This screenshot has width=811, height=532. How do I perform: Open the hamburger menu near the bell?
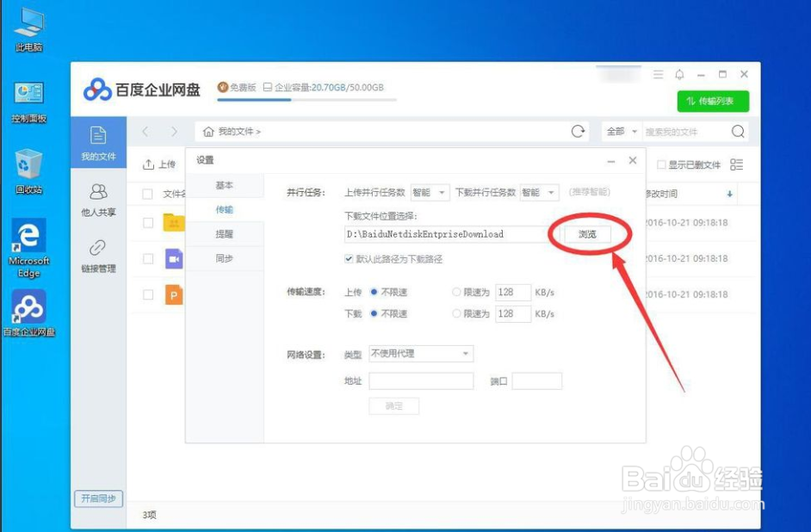[x=657, y=75]
